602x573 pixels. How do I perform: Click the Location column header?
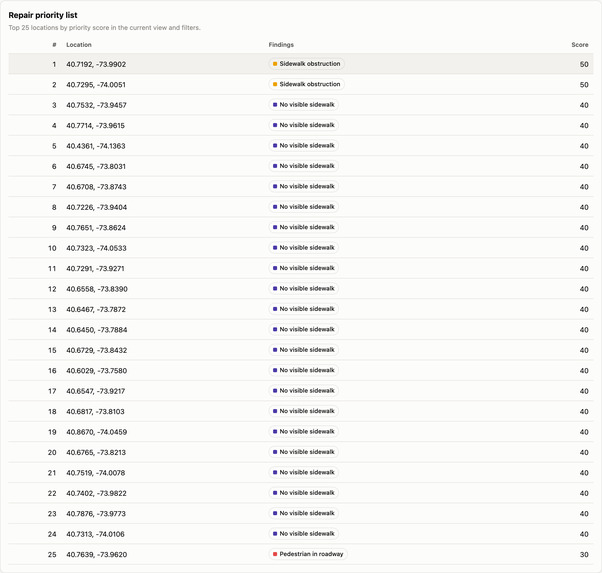click(x=79, y=45)
